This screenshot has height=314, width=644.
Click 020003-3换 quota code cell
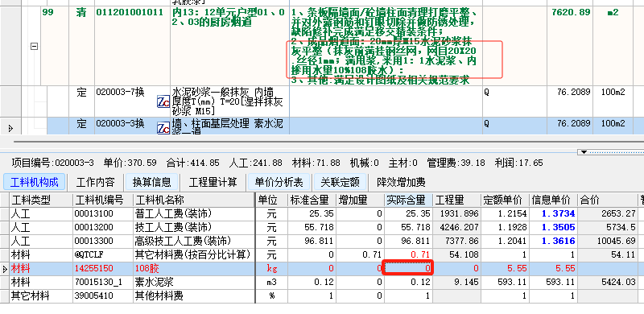pos(120,124)
